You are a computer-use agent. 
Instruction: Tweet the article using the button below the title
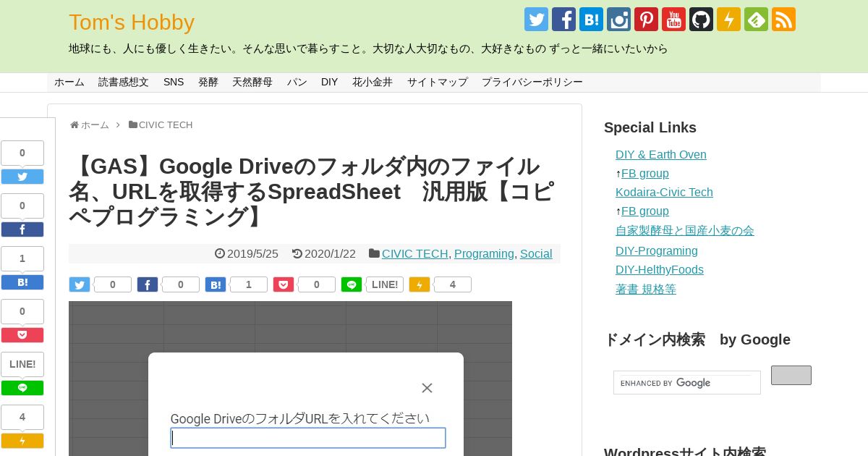(80, 284)
